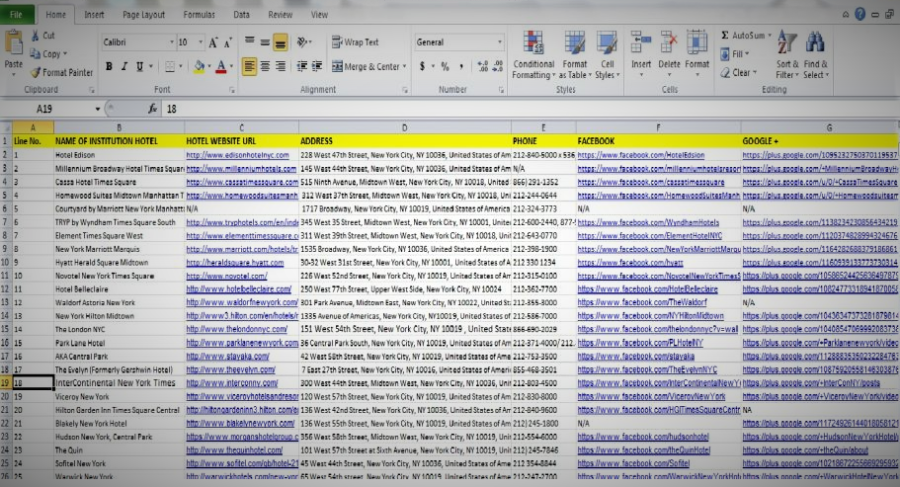This screenshot has width=900, height=487.
Task: Apply the Fill Color bucket
Action: pos(199,67)
